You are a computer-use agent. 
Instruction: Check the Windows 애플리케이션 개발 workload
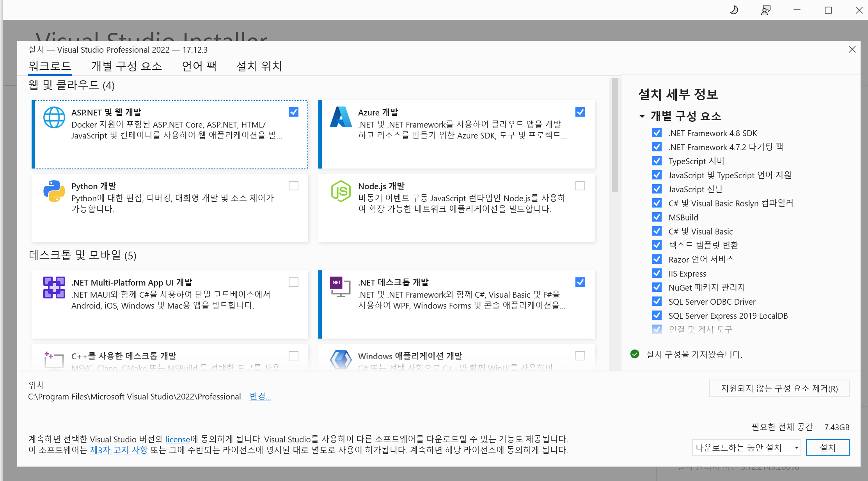580,356
